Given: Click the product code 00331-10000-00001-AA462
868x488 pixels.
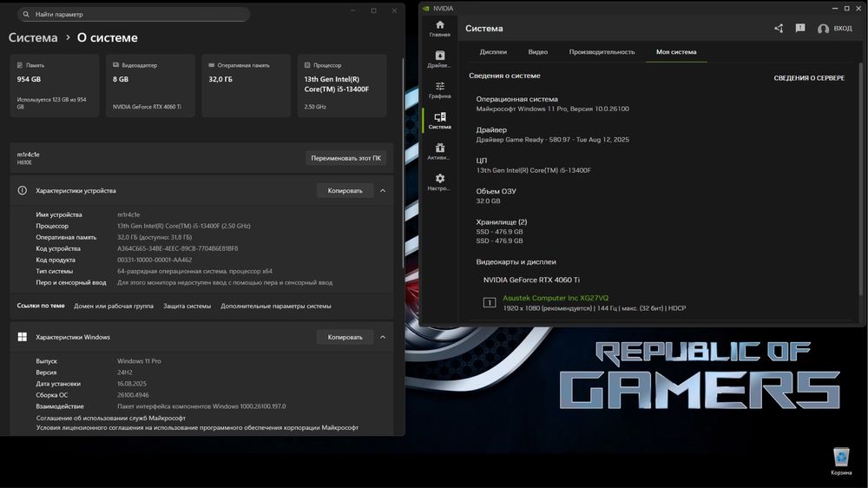Looking at the screenshot, I should click(155, 260).
